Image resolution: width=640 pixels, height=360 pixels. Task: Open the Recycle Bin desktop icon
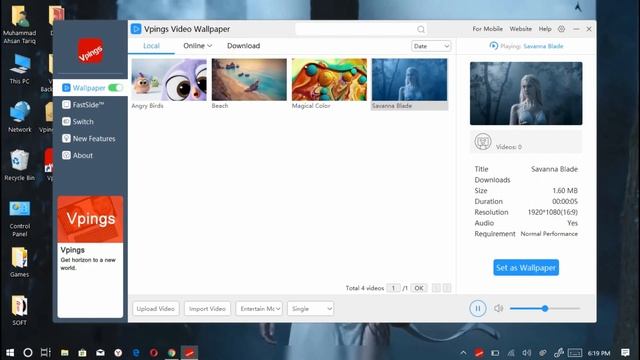pos(20,165)
